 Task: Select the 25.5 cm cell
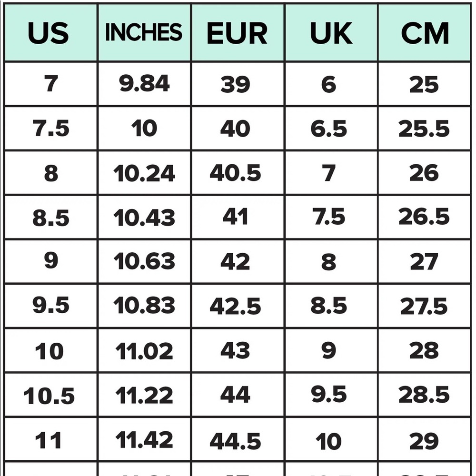point(424,129)
